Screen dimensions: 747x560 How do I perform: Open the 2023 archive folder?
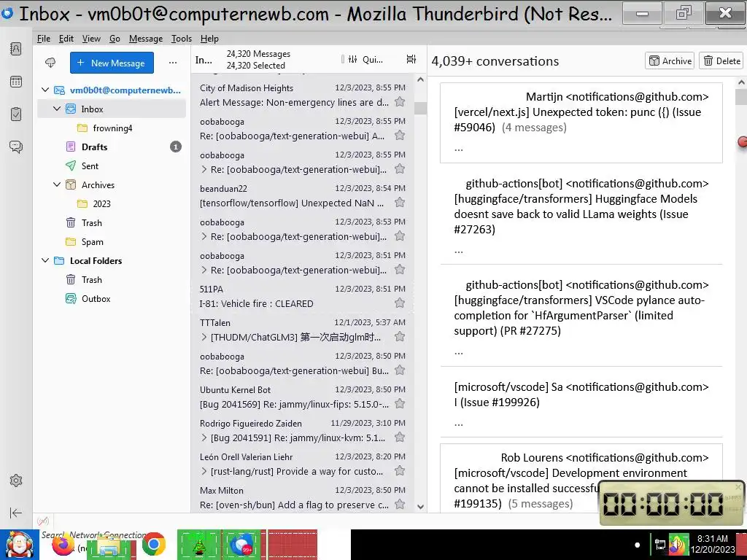pos(112,204)
